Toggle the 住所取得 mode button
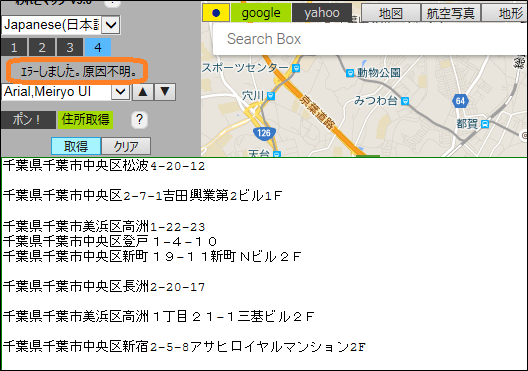Viewport: 528px width, 371px height. click(x=86, y=120)
